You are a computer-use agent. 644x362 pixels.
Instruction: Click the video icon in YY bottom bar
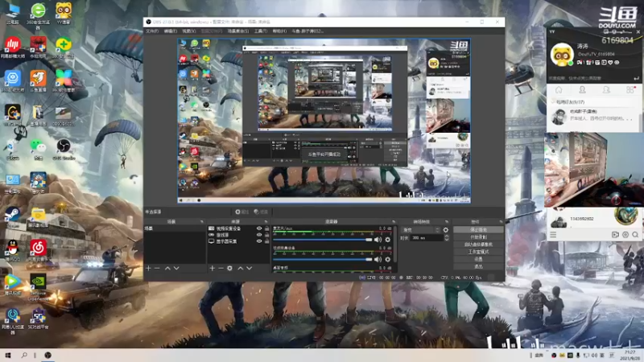coord(615,235)
